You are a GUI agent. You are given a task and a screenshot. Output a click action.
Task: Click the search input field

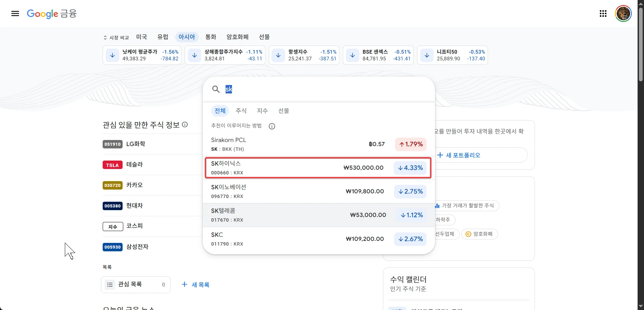tap(324, 89)
